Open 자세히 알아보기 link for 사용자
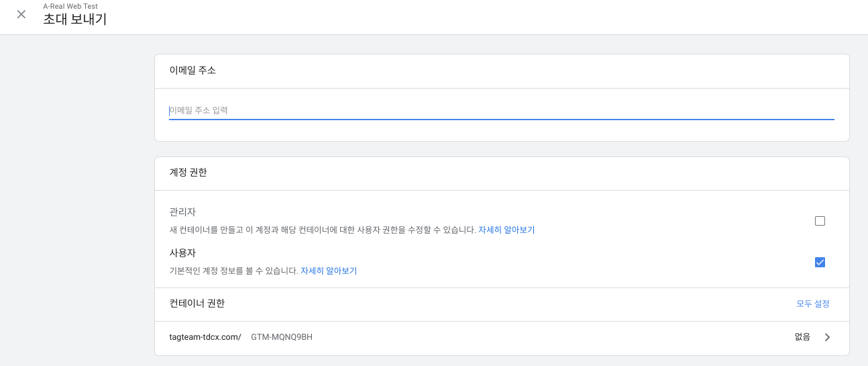Image resolution: width=868 pixels, height=366 pixels. 329,271
